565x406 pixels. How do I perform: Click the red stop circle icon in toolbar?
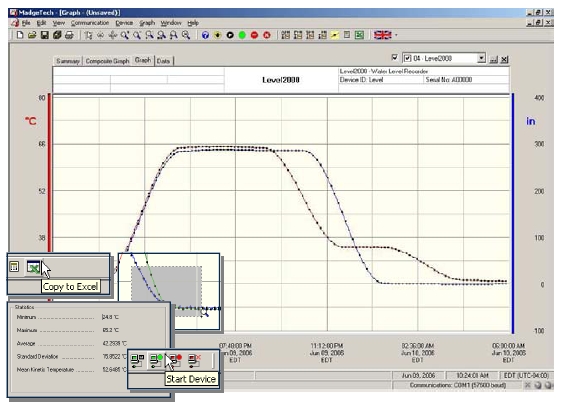point(254,35)
